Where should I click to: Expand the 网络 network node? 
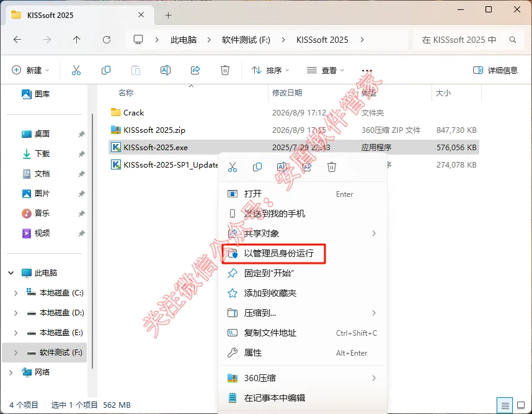(11, 372)
